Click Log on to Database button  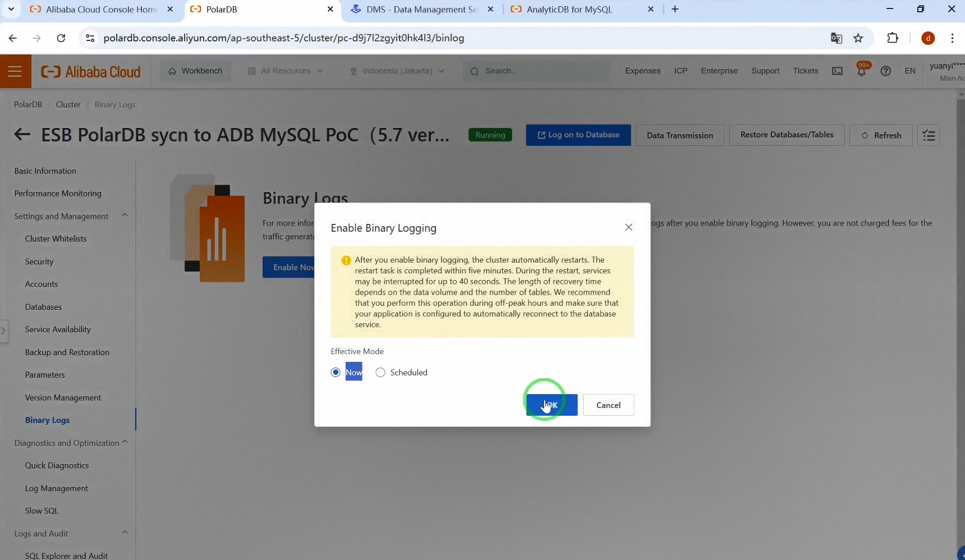click(x=578, y=135)
